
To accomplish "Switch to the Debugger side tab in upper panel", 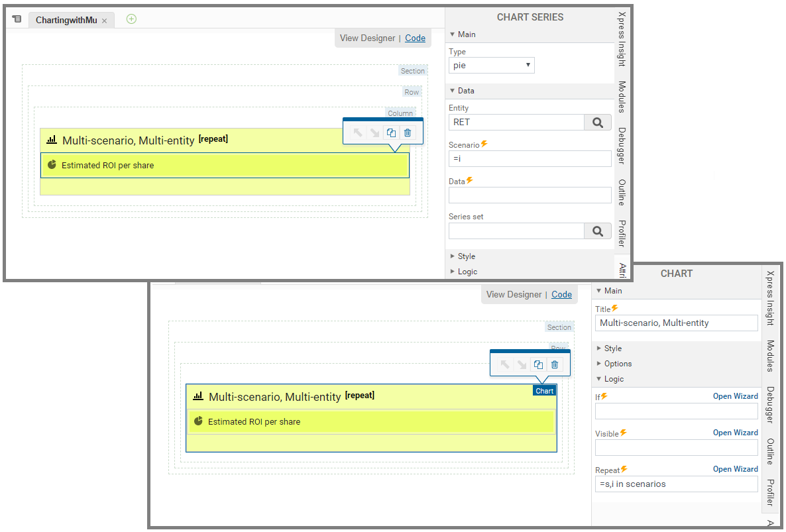I will point(622,146).
